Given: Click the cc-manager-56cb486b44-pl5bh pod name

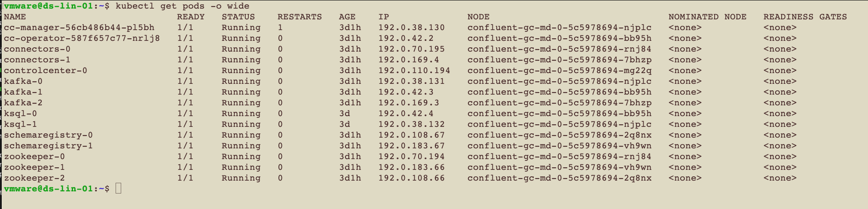Looking at the screenshot, I should [79, 28].
